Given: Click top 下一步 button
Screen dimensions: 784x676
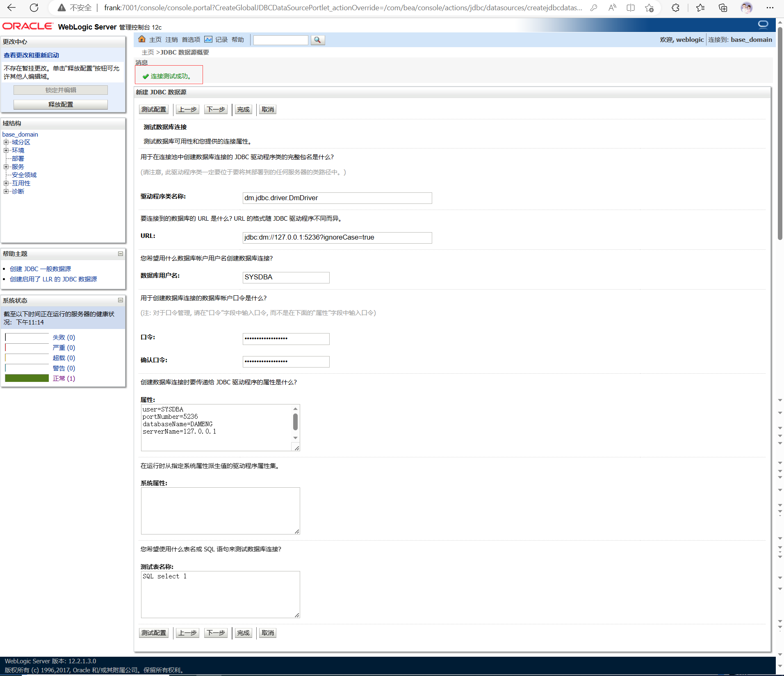Looking at the screenshot, I should (x=216, y=110).
